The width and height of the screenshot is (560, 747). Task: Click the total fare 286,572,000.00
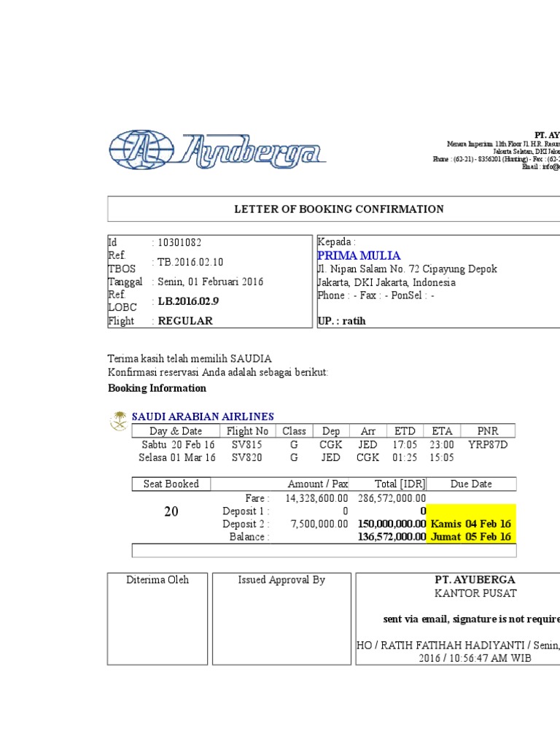click(392, 498)
